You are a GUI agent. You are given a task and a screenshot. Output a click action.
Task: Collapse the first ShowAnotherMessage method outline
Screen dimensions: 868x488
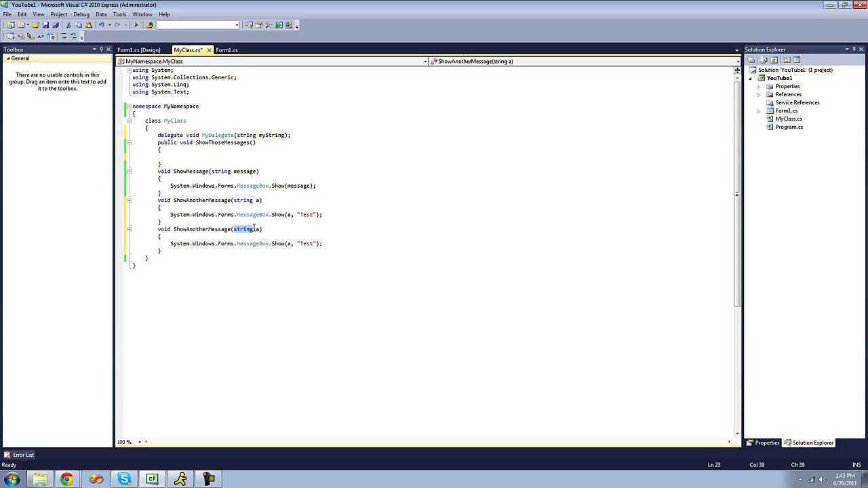(x=129, y=200)
